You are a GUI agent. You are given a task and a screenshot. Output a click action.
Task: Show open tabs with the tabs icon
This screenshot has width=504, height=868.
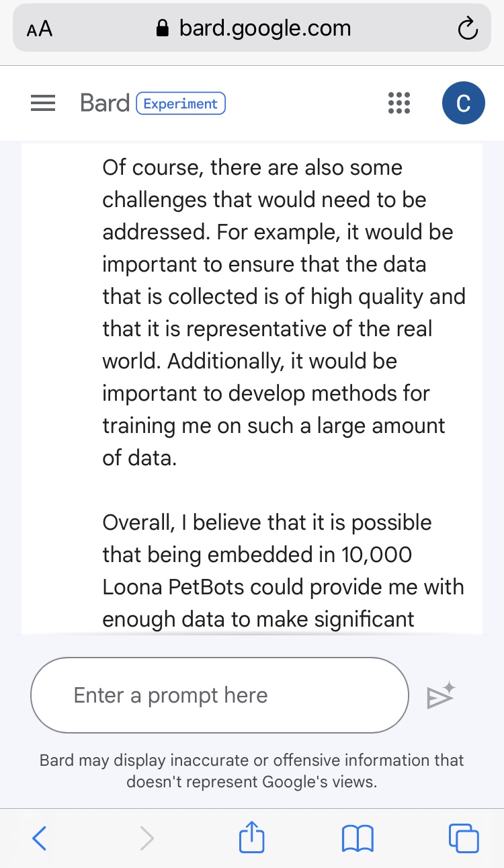(x=463, y=838)
